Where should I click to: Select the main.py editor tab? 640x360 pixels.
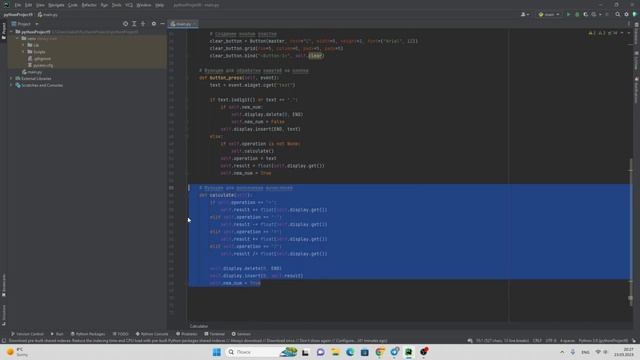183,24
